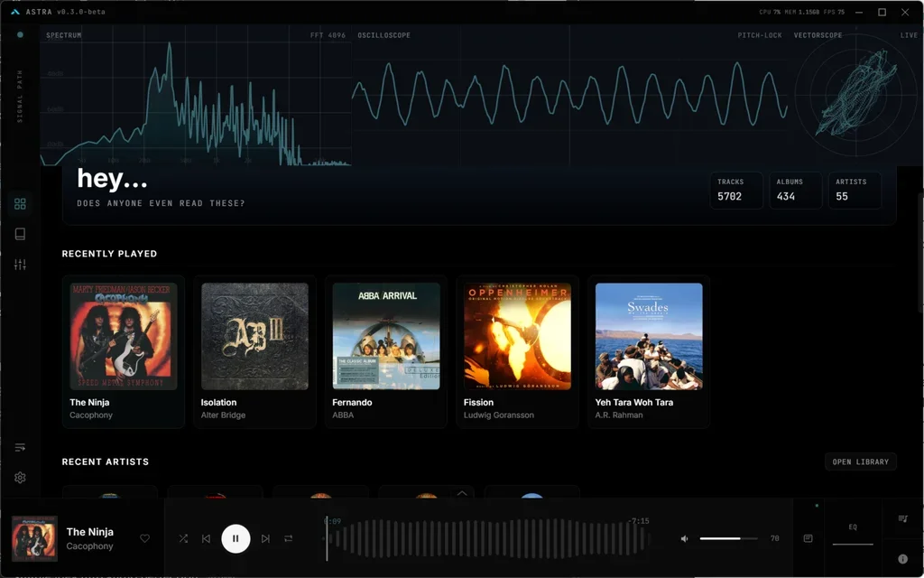Open the dashboard grid icon in sidebar
Image resolution: width=924 pixels, height=578 pixels.
(x=20, y=204)
